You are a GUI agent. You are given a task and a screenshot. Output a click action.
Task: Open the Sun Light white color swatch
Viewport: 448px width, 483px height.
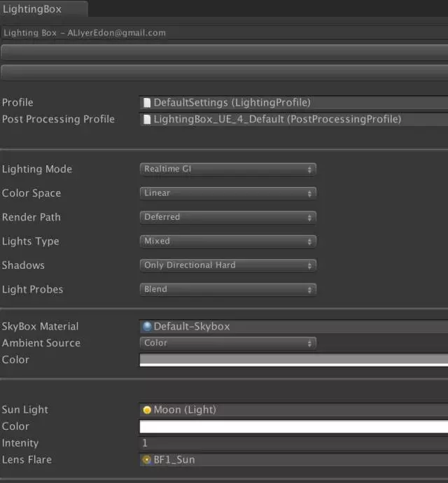[294, 426]
